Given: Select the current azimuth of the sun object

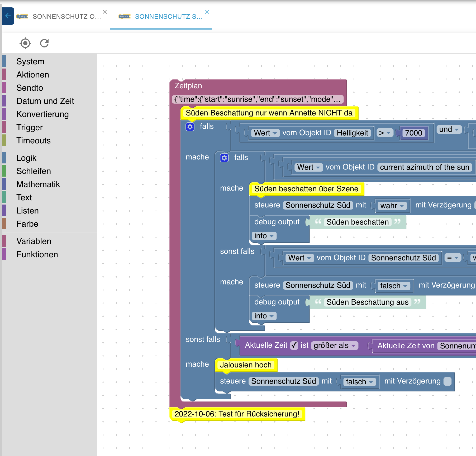Looking at the screenshot, I should [x=425, y=167].
